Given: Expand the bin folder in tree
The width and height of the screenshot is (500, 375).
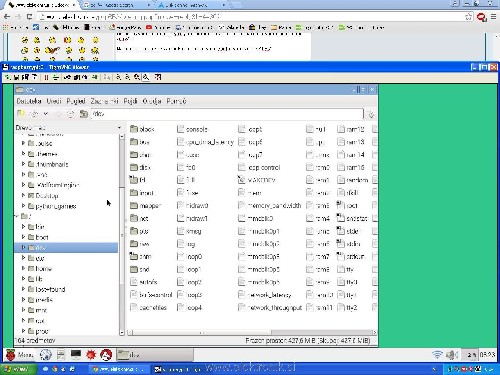Looking at the screenshot, I should click(x=23, y=226).
